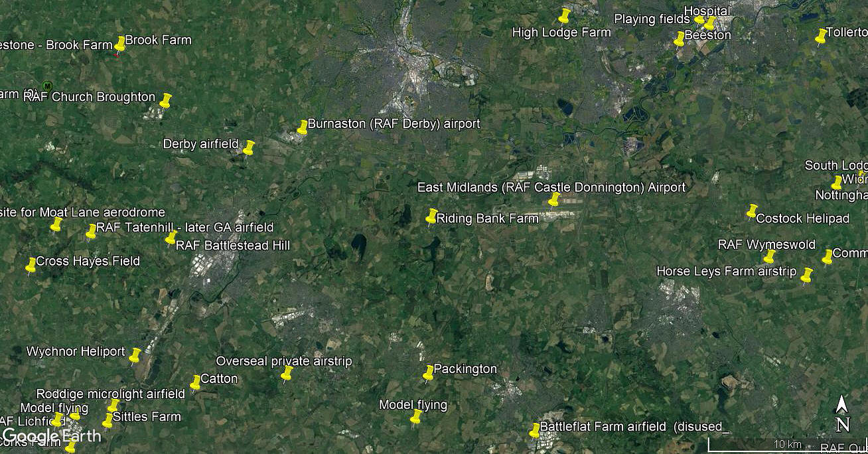Select the Horse Leys Farm airstrip pin

pos(806,275)
